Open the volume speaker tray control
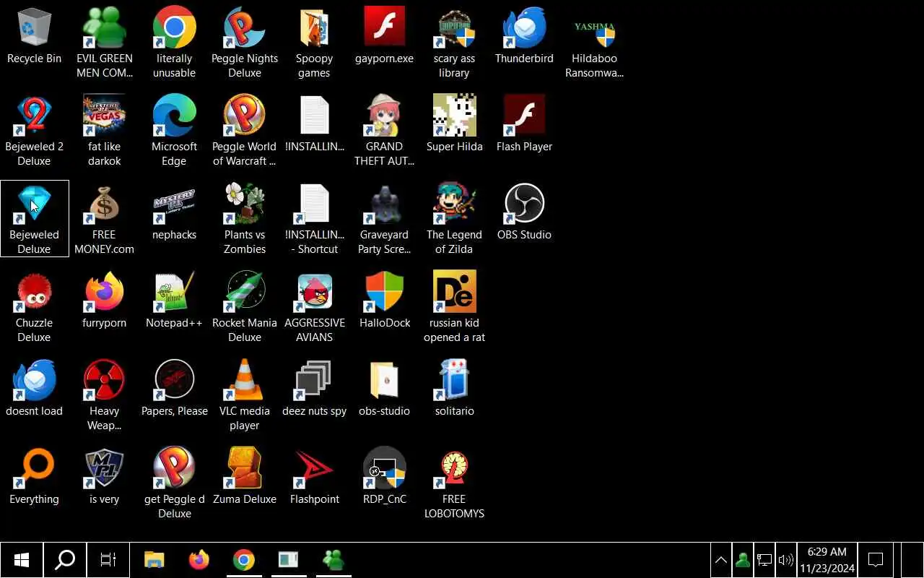924x578 pixels. point(785,560)
